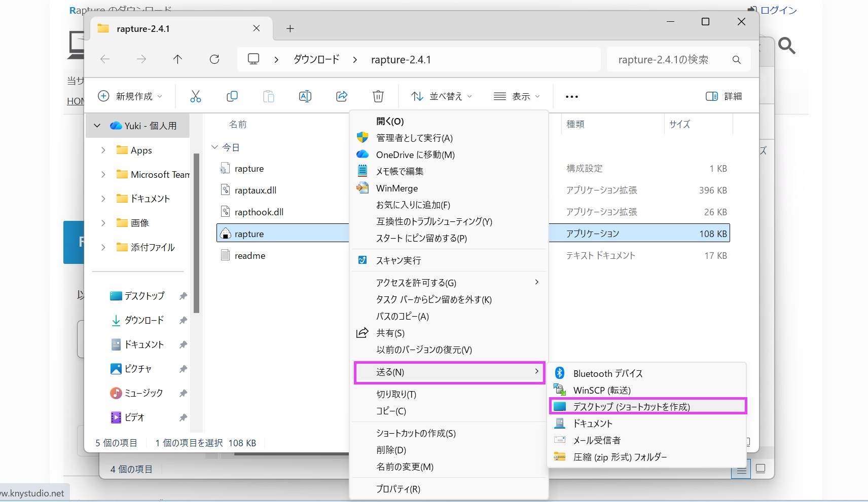The height and width of the screenshot is (502, 868).
Task: Open the 並べ替え sort dropdown
Action: (x=441, y=96)
